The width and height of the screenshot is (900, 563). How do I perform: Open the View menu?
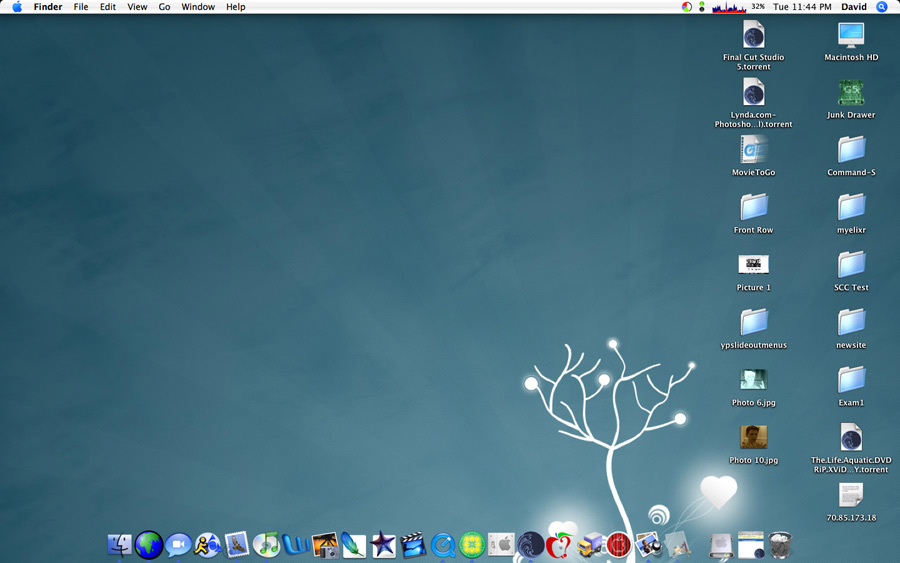137,7
